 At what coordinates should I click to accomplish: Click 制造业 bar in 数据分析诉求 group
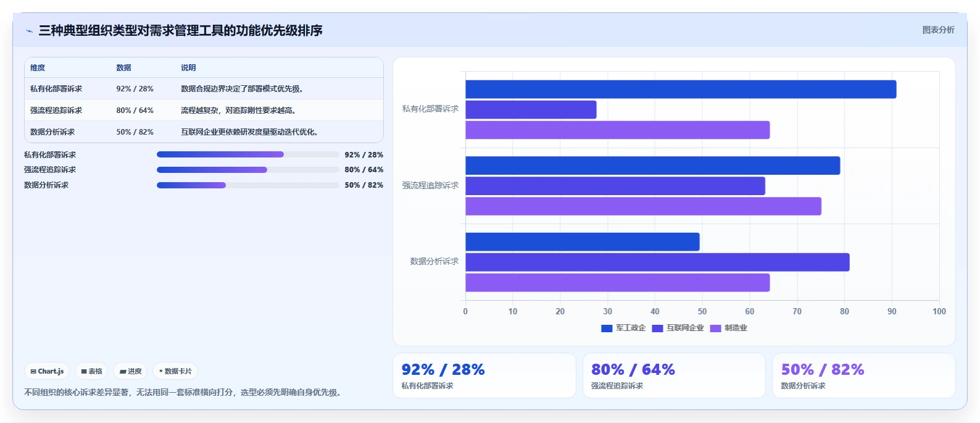(617, 283)
